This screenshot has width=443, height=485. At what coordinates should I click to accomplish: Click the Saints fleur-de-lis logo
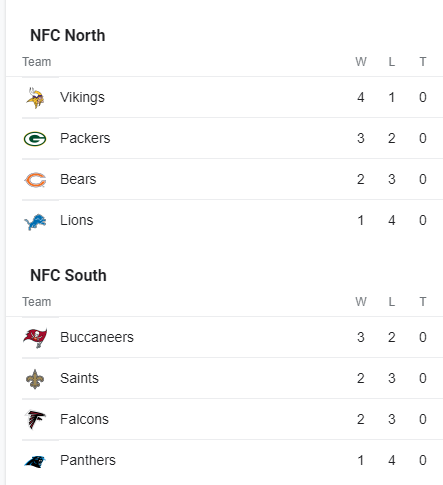(35, 379)
